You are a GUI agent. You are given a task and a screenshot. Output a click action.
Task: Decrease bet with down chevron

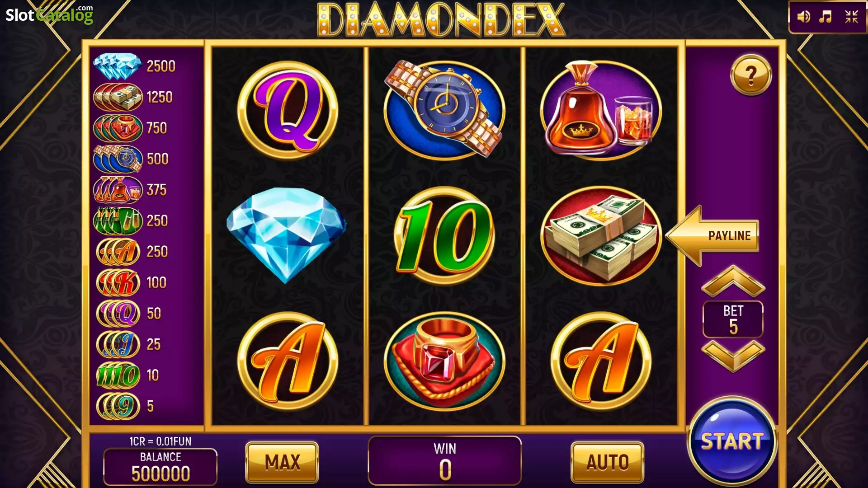click(x=733, y=356)
